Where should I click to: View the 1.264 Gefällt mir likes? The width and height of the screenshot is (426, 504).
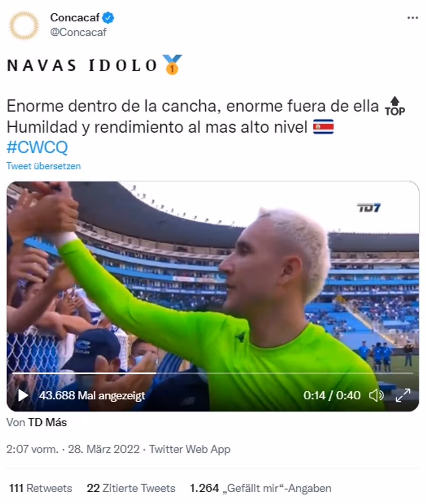pos(260,488)
